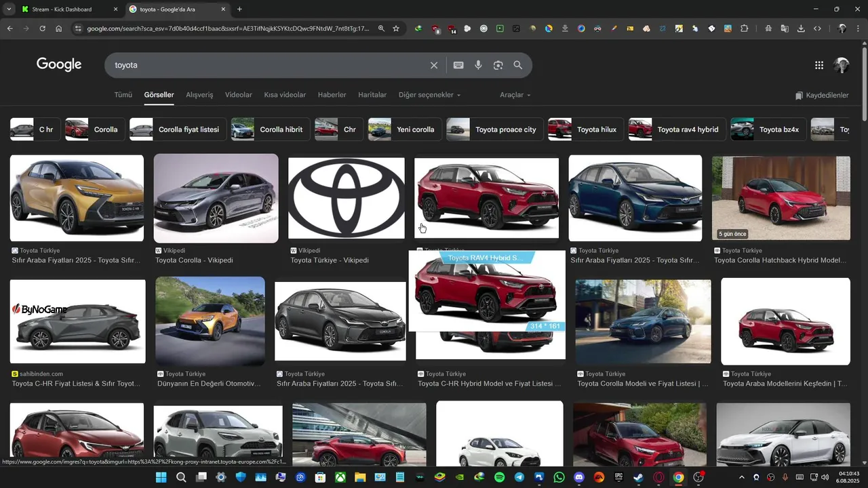Image resolution: width=868 pixels, height=488 pixels.
Task: Filter by the Toyota rav4 hybrid chip
Action: pos(677,129)
